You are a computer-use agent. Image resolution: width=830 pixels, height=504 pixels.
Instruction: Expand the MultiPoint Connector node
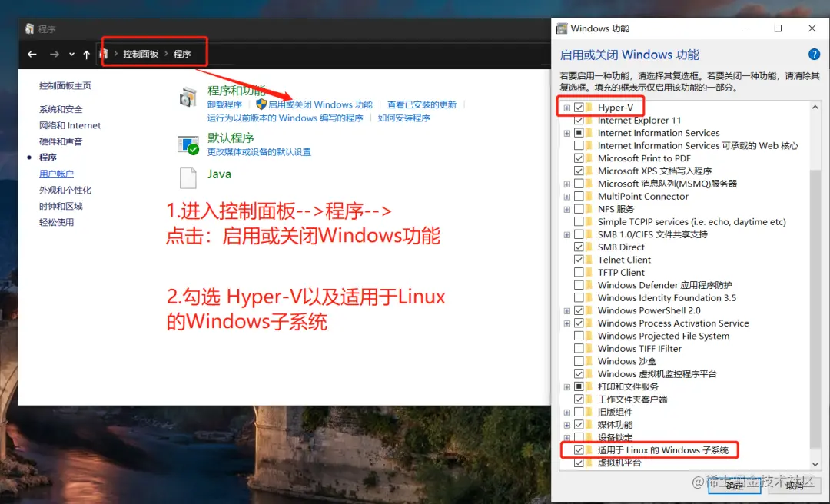pyautogui.click(x=567, y=197)
